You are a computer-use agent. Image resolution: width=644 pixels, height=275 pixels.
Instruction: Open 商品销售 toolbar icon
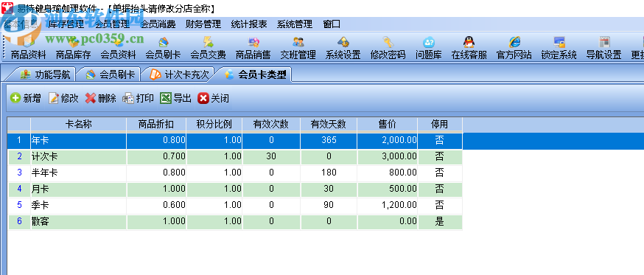point(253,48)
